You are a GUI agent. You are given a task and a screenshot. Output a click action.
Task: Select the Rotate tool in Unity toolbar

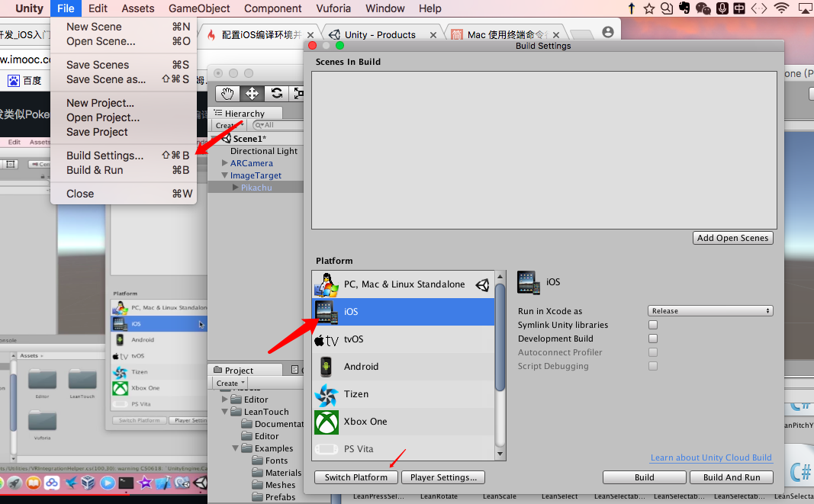click(x=277, y=94)
